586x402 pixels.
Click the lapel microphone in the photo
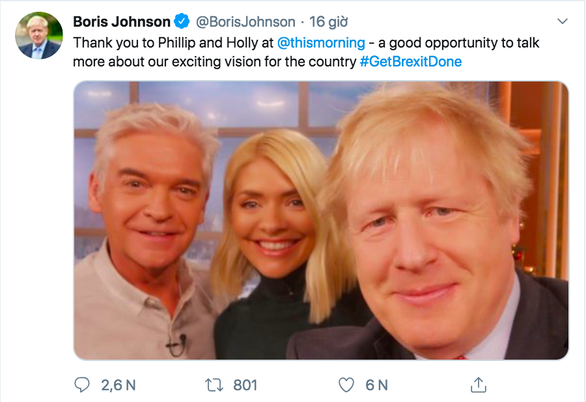177,344
